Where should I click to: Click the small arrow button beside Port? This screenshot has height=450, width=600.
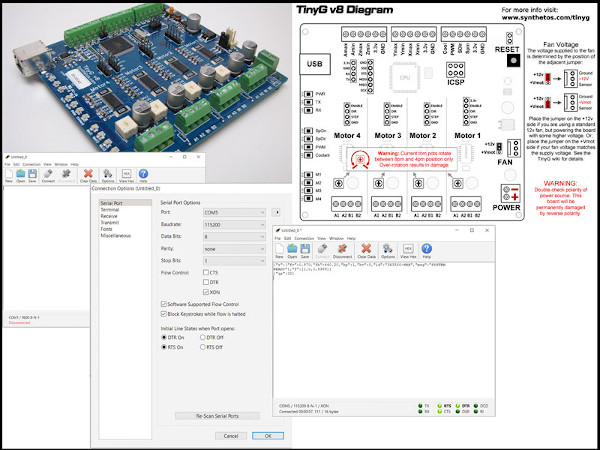276,212
